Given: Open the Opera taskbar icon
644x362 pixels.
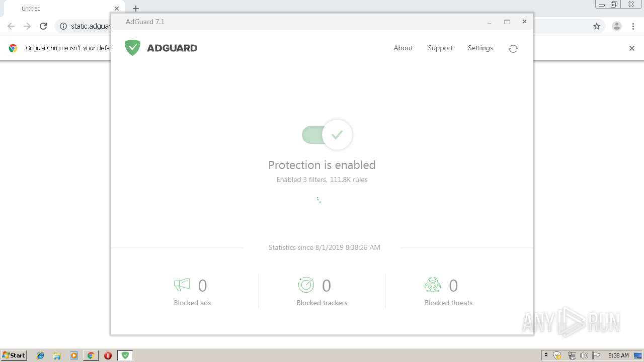Looking at the screenshot, I should (x=108, y=355).
